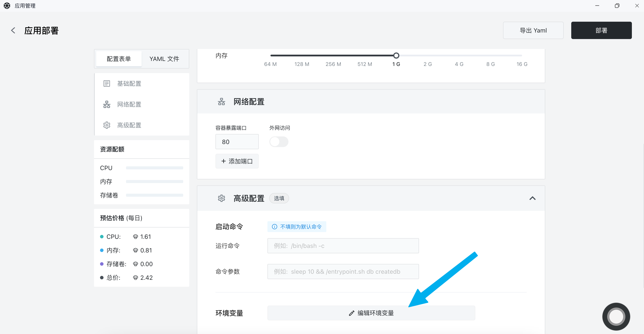
Task: Click the 高级配置 gear icon in sidebar
Action: pos(107,125)
